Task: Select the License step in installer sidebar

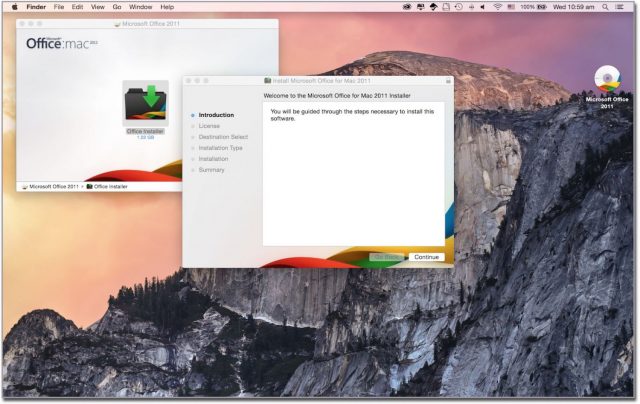Action: click(209, 126)
